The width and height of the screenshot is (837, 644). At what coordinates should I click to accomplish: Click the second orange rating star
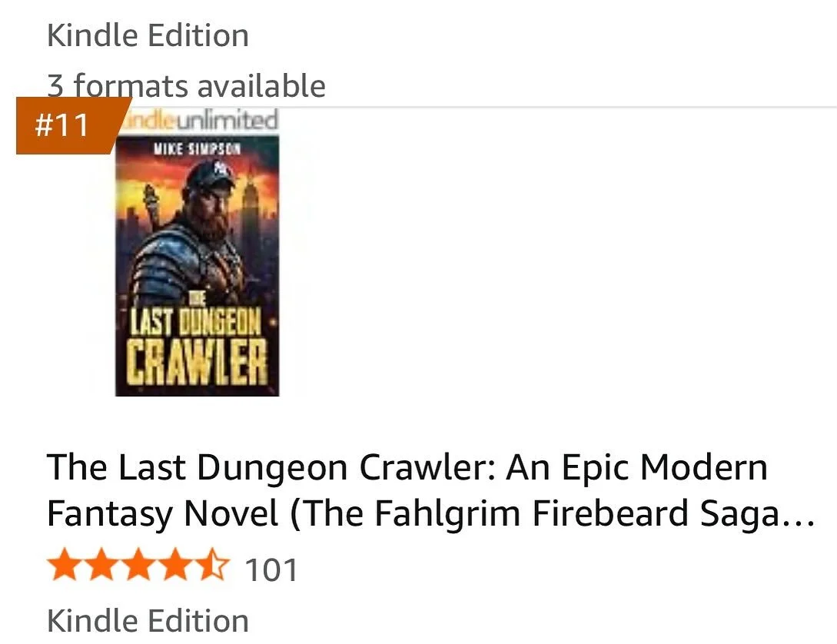(102, 565)
